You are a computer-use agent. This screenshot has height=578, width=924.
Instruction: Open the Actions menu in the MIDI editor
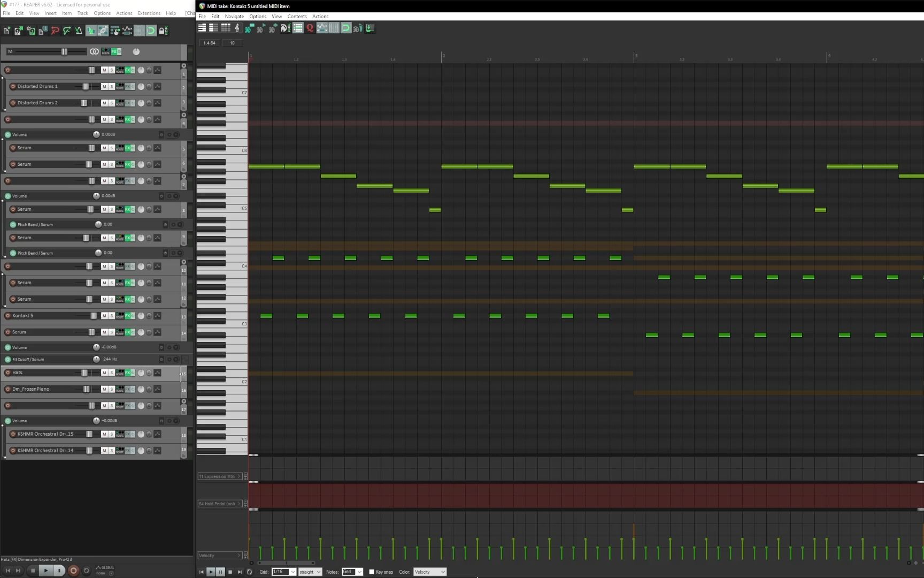coord(320,17)
